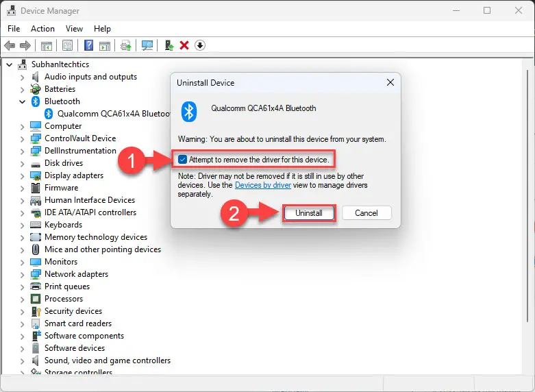Click the Processors category icon
The width and height of the screenshot is (535, 392).
[x=36, y=299]
